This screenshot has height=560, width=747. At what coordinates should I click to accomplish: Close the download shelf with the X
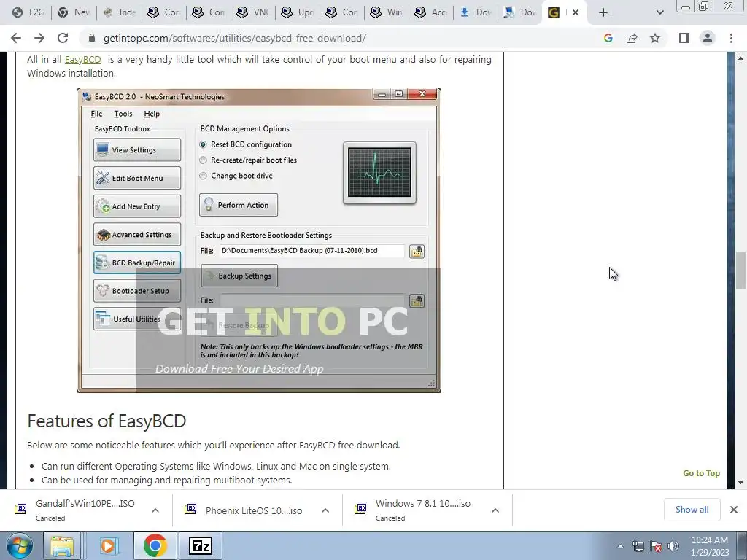(x=734, y=510)
